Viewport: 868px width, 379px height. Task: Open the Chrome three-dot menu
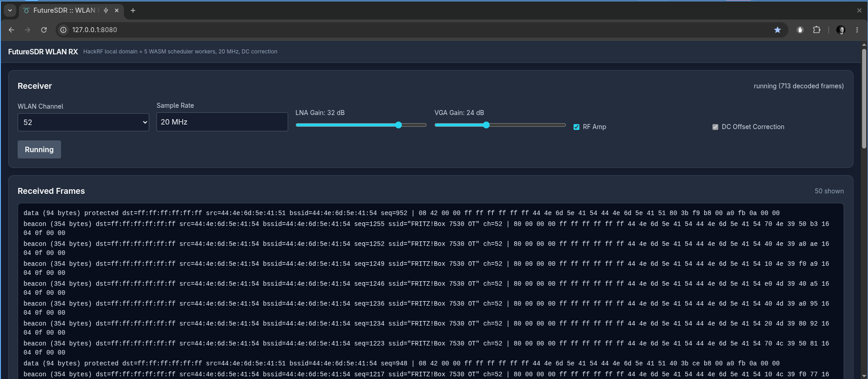point(857,30)
